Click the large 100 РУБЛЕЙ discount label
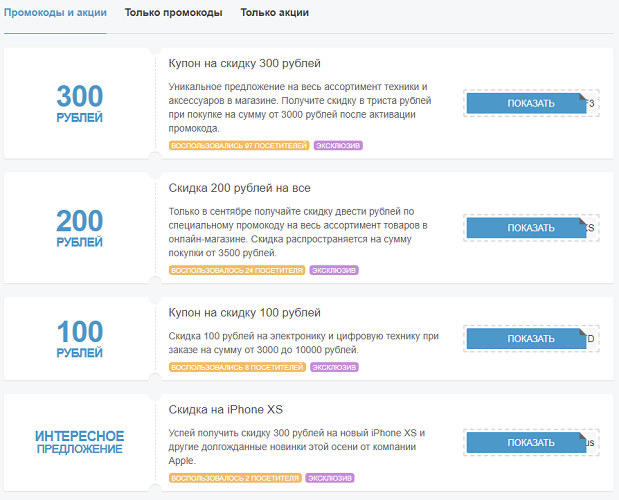Image resolution: width=619 pixels, height=500 pixels. [79, 339]
